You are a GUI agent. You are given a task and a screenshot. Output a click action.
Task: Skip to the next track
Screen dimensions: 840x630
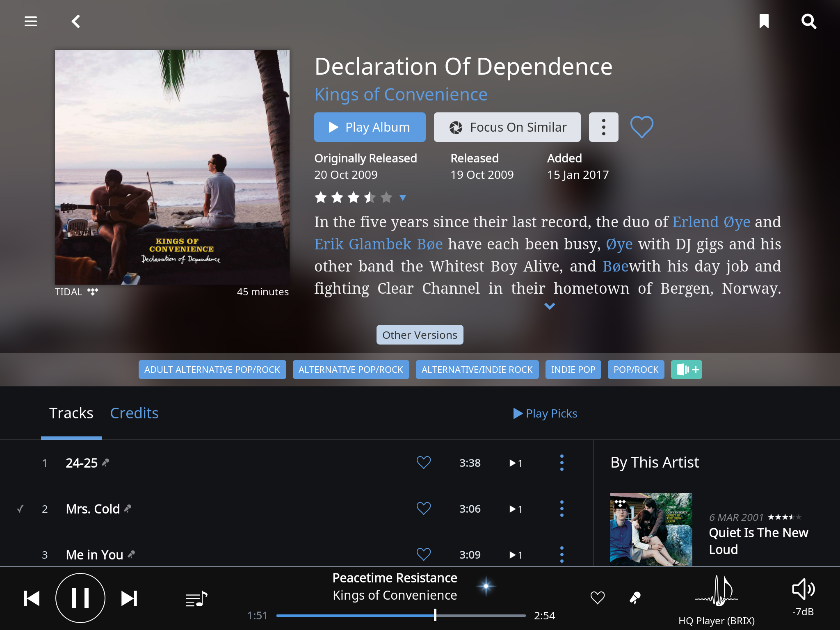point(129,598)
